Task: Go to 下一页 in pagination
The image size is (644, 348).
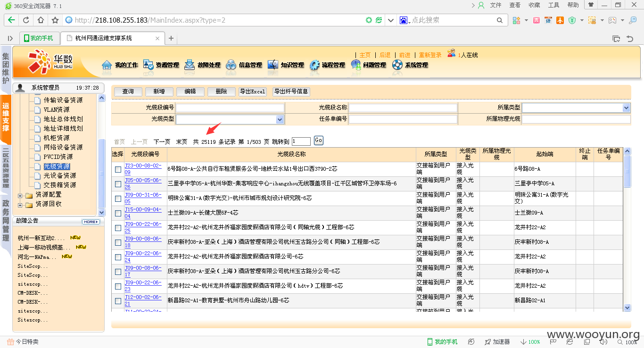Action: tap(162, 141)
